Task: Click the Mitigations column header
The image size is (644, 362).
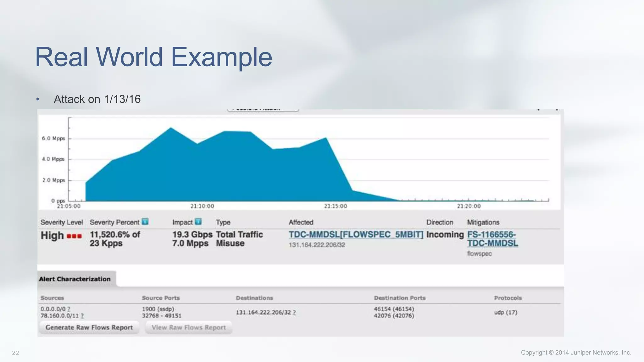Action: pyautogui.click(x=483, y=222)
